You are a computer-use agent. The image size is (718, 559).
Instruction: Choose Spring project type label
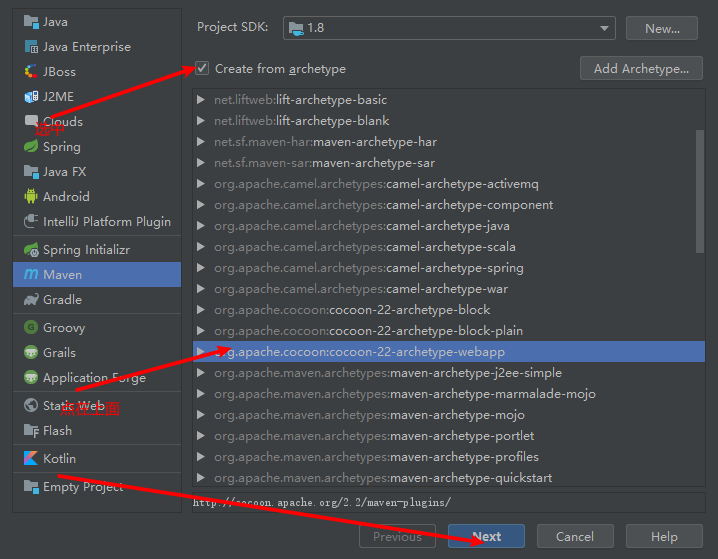tap(62, 147)
